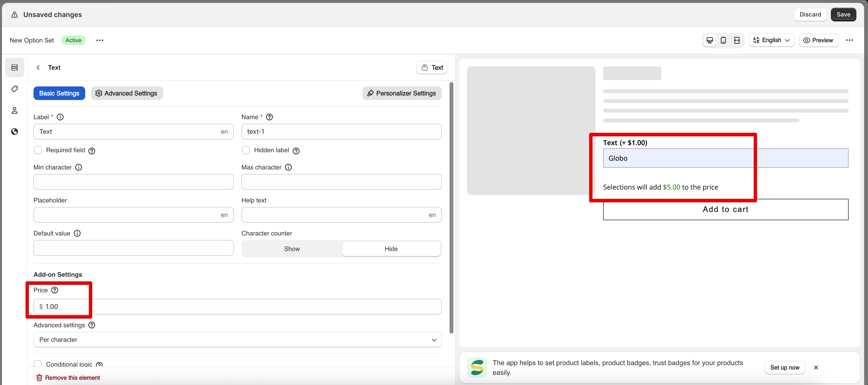
Task: Select desktop preview device icon
Action: tap(710, 40)
